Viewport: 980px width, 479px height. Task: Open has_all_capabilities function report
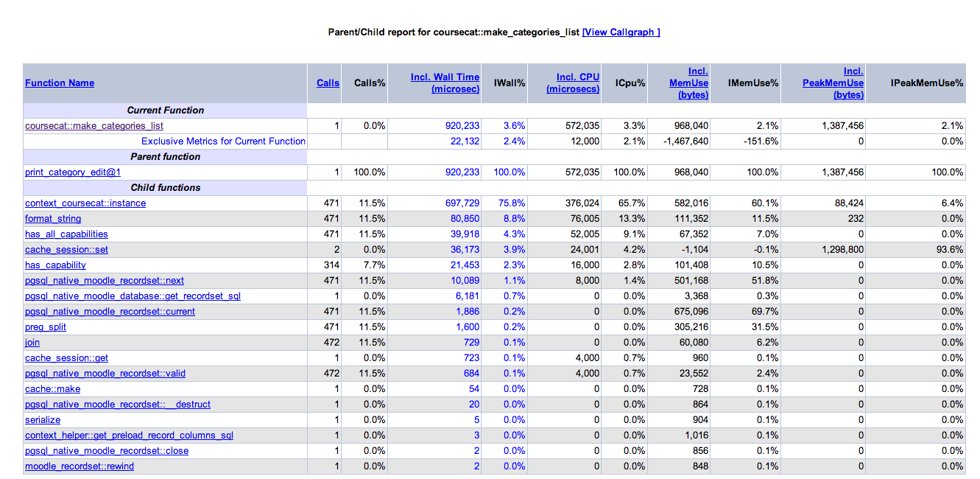[x=66, y=234]
